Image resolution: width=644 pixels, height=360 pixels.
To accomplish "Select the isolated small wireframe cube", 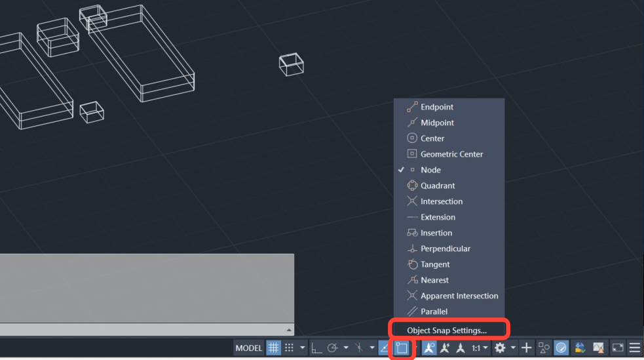I will coord(291,64).
